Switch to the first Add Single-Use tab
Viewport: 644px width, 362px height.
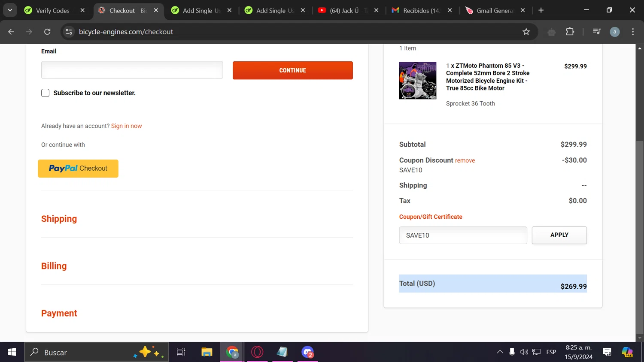point(202,10)
